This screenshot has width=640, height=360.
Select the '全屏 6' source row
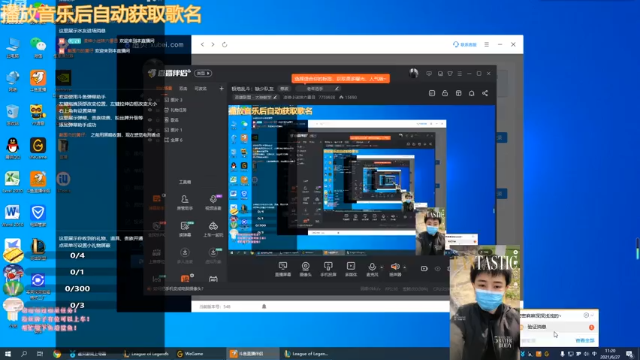coord(186,140)
